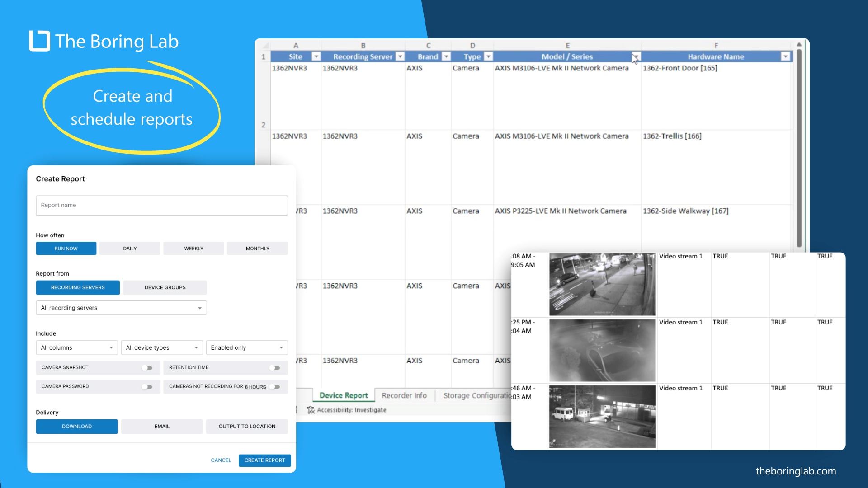The width and height of the screenshot is (868, 488).
Task: Switch to the Recorder Info sheet tab
Action: (x=404, y=395)
